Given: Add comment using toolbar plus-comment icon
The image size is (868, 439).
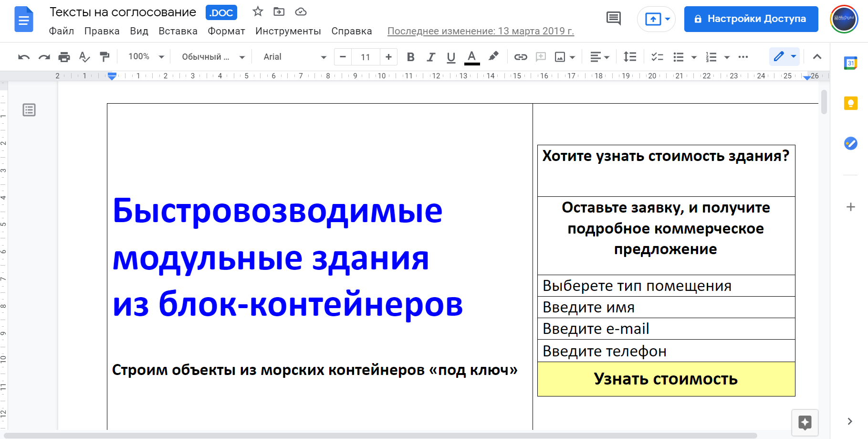Looking at the screenshot, I should pyautogui.click(x=541, y=57).
